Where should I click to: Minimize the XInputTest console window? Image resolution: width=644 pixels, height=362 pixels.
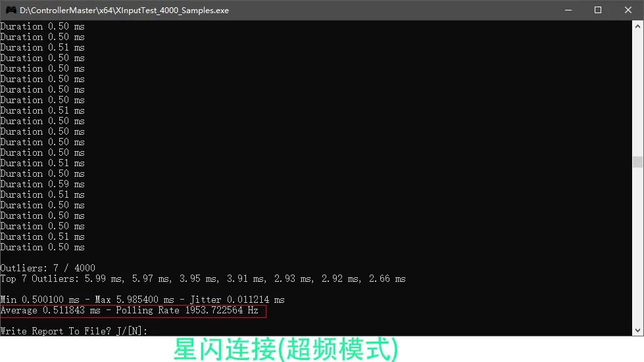[x=568, y=10]
